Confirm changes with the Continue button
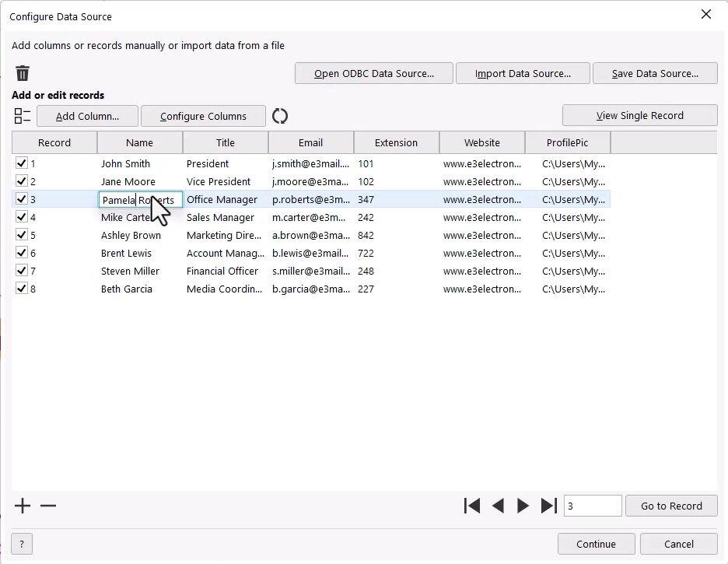Viewport: 728px width, 564px height. (x=596, y=544)
